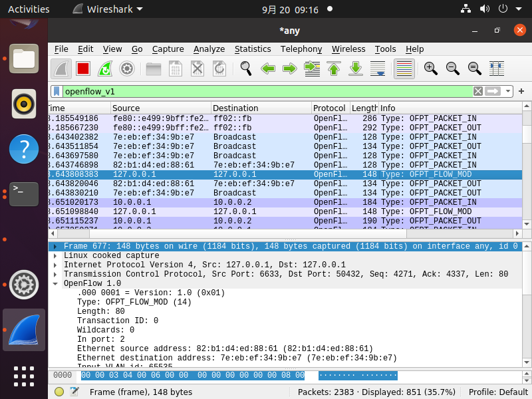The image size is (532, 399).
Task: Open the Edit menu
Action: pos(86,49)
